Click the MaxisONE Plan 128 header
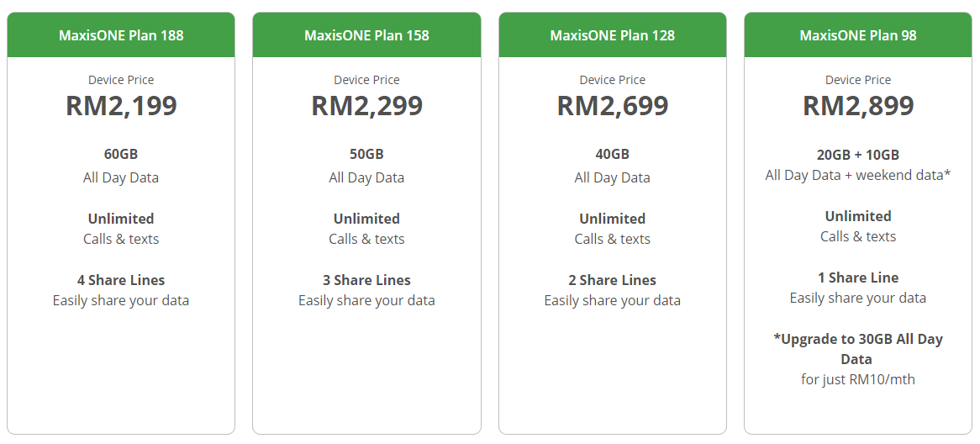The width and height of the screenshot is (980, 444). tap(612, 35)
